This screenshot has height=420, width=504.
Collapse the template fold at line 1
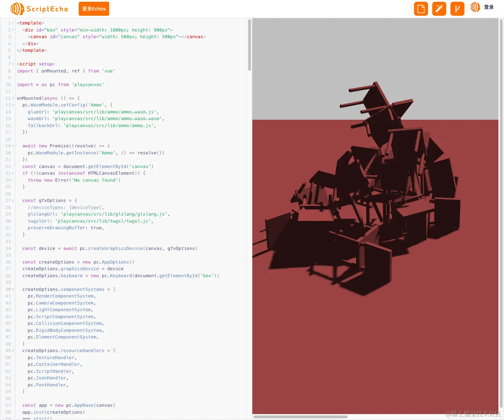click(13, 23)
